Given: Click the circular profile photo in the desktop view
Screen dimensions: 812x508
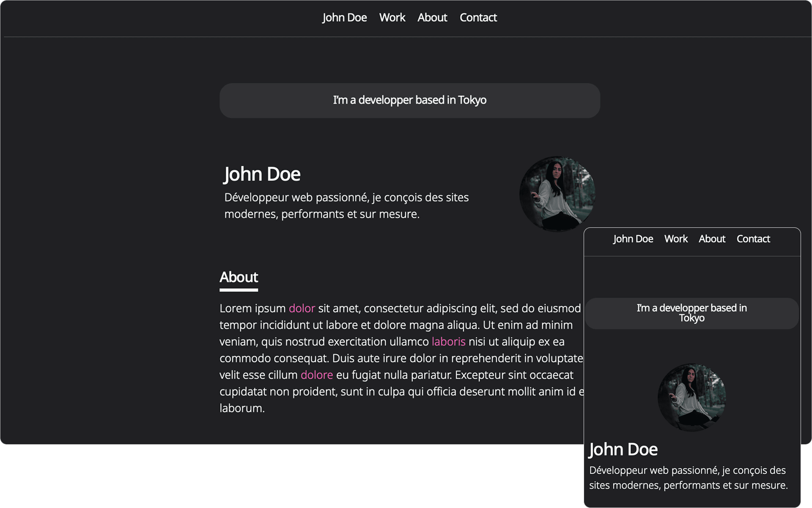Looking at the screenshot, I should (557, 194).
